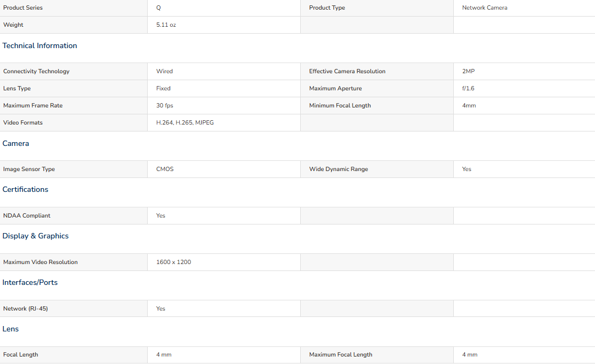This screenshot has height=364, width=595.
Task: Select the Wide Dynamic Range label
Action: pos(339,169)
